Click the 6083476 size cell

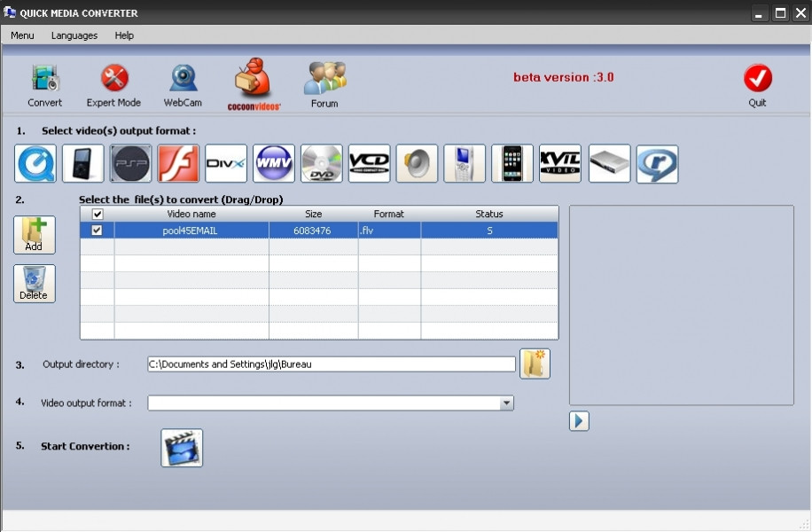[313, 231]
